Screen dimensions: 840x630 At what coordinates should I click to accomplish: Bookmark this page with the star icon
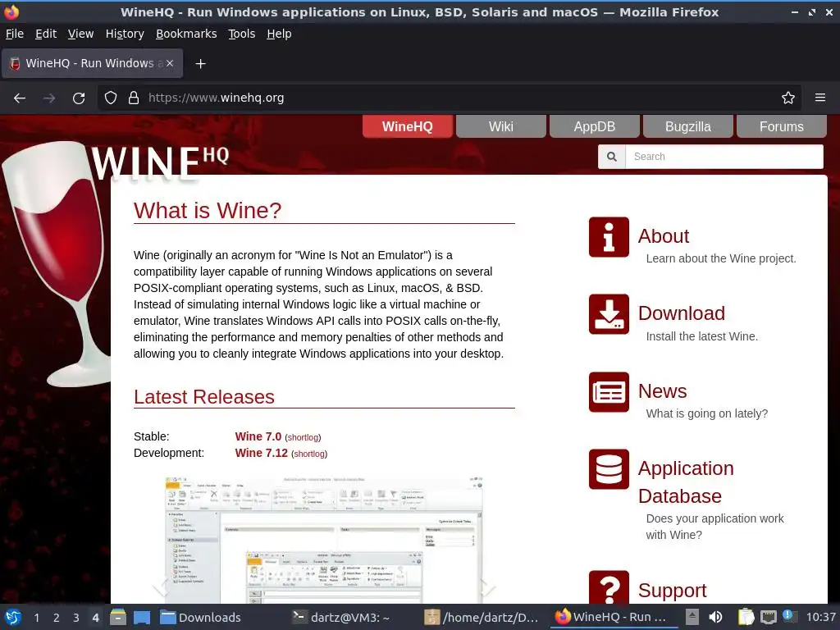(x=788, y=98)
